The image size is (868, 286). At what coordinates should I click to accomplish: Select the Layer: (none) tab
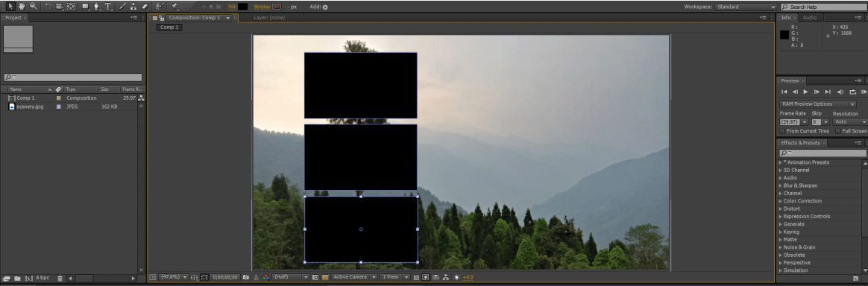tap(269, 18)
